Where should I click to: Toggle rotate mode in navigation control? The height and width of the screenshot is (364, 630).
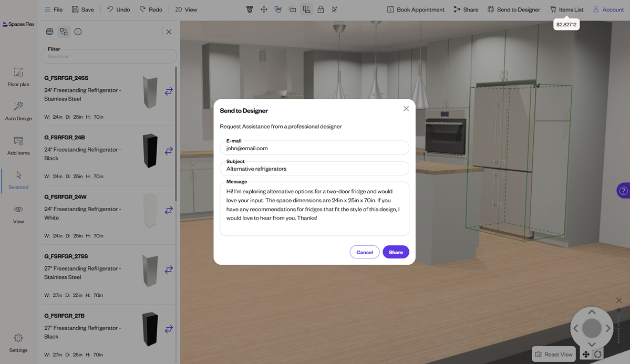pos(598,355)
